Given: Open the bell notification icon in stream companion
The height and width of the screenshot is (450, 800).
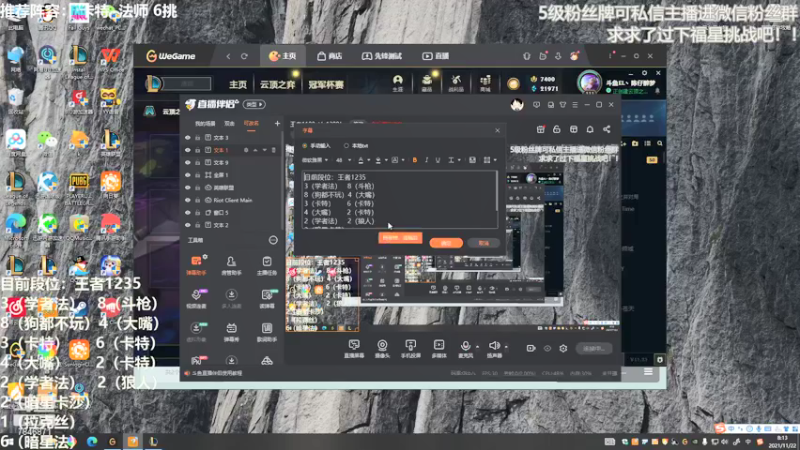Looking at the screenshot, I should click(590, 129).
